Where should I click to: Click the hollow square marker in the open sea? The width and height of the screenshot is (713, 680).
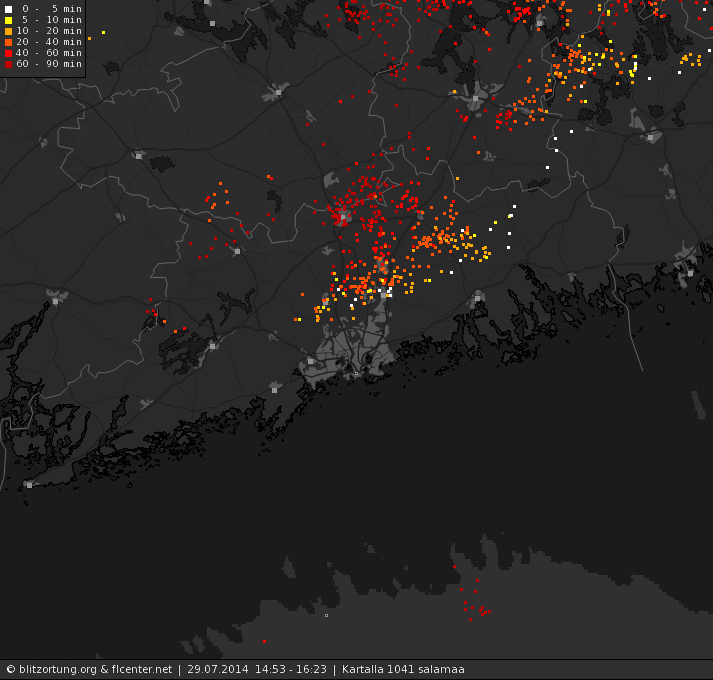tap(326, 615)
